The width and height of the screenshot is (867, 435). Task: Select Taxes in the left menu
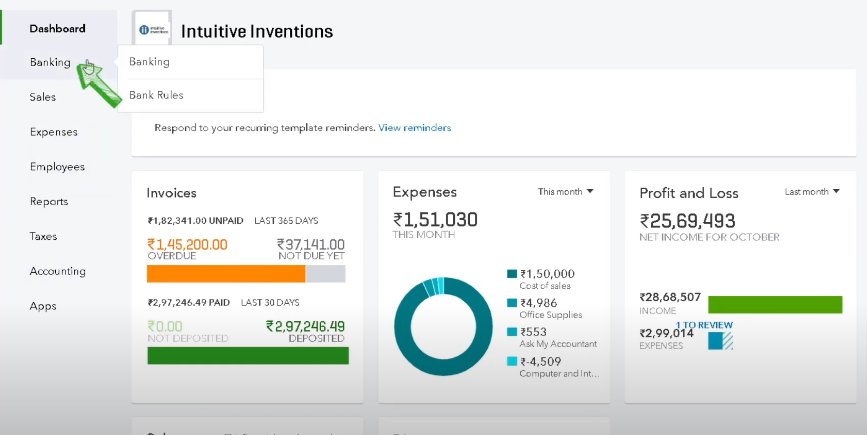pos(43,236)
